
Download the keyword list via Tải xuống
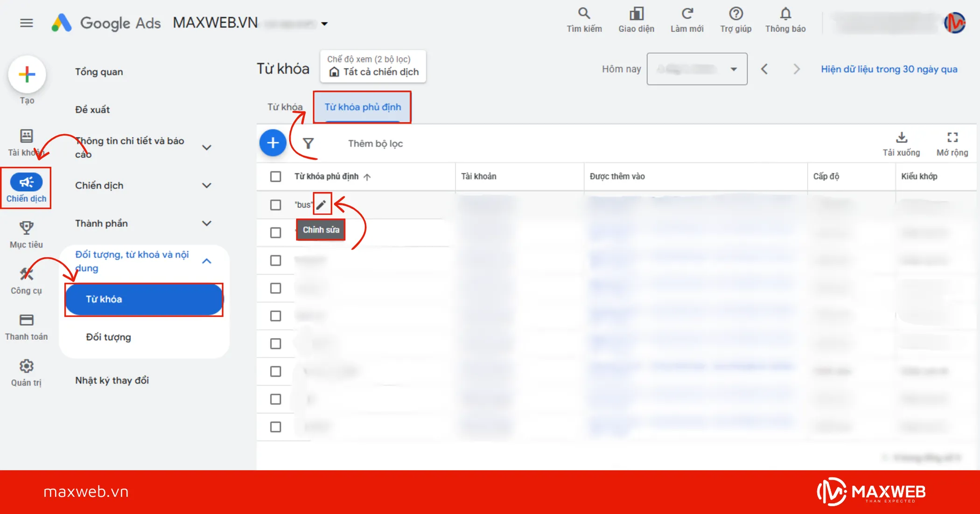pyautogui.click(x=902, y=143)
